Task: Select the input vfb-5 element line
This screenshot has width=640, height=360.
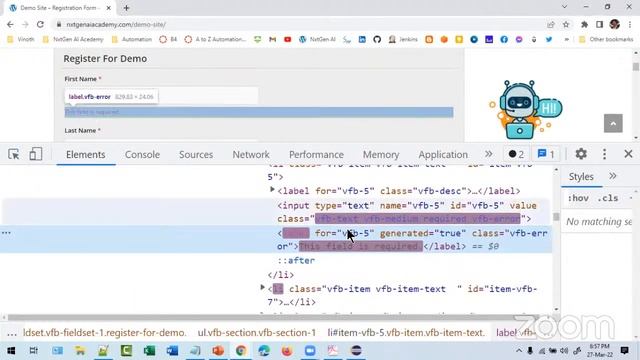Action: 408,212
